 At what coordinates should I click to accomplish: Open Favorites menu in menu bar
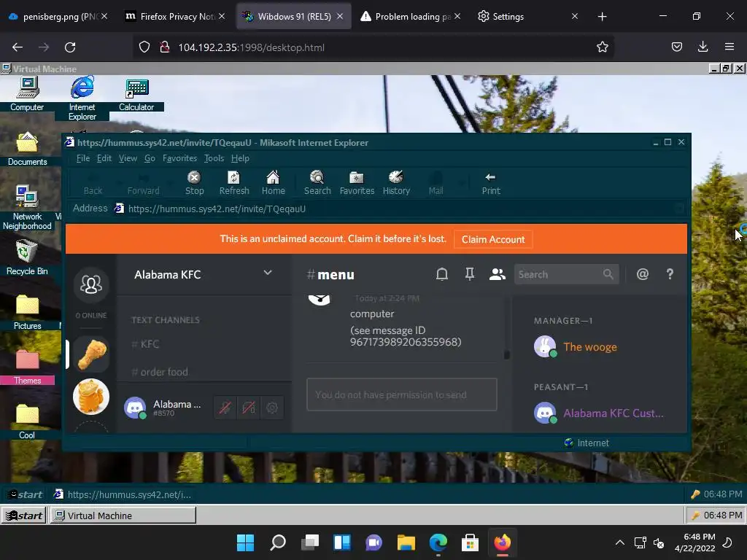click(179, 158)
